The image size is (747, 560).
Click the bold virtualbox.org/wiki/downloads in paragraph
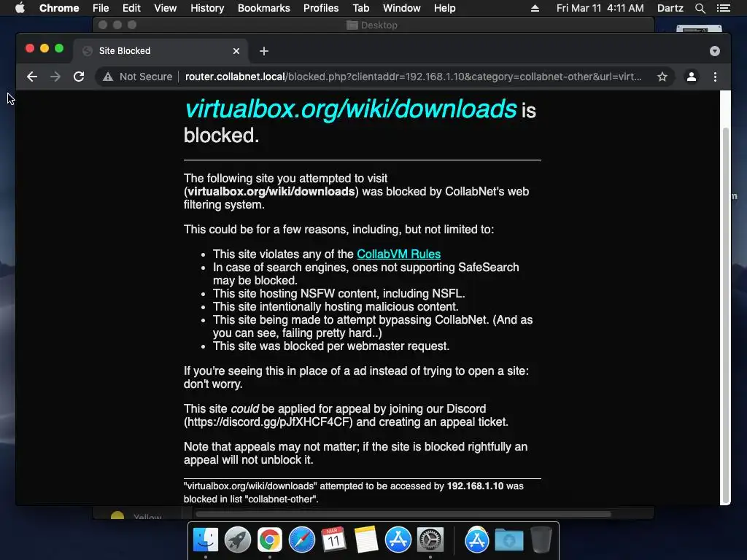(x=271, y=192)
